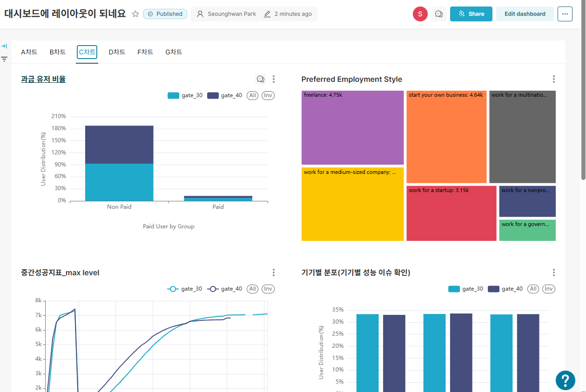This screenshot has height=392, width=586.
Task: Click All legend selector in 중간성공지표_max level chart
Action: pyautogui.click(x=253, y=289)
